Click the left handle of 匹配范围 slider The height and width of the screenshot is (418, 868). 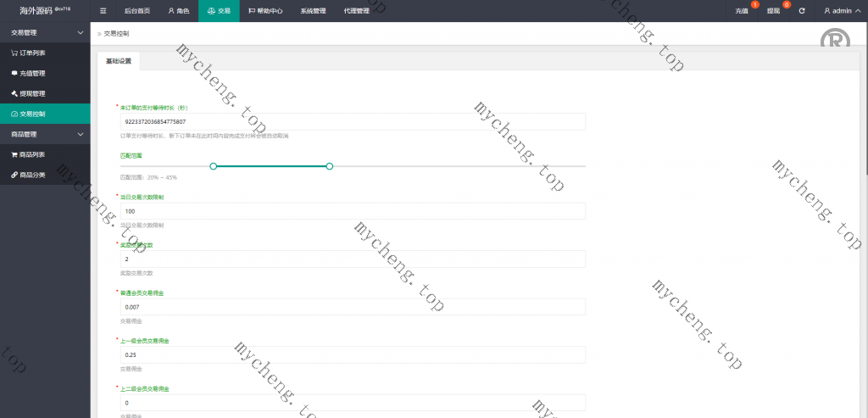pos(213,166)
